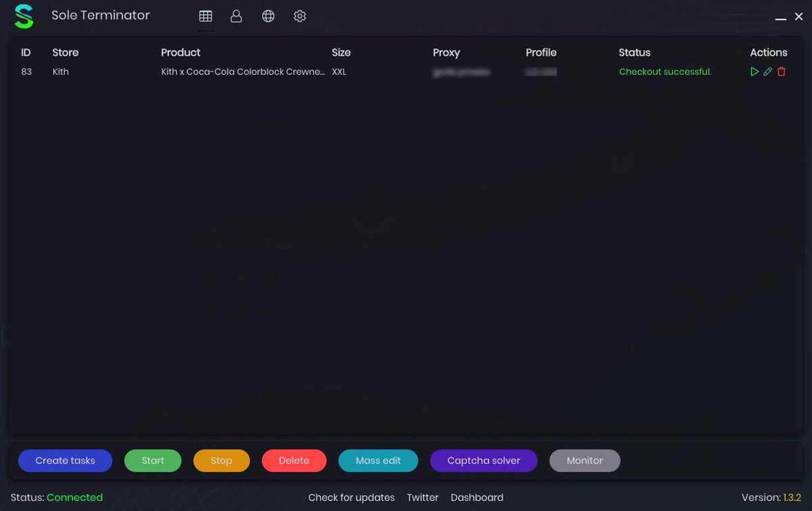The width and height of the screenshot is (812, 511).
Task: Click the Connected status text
Action: click(x=74, y=497)
